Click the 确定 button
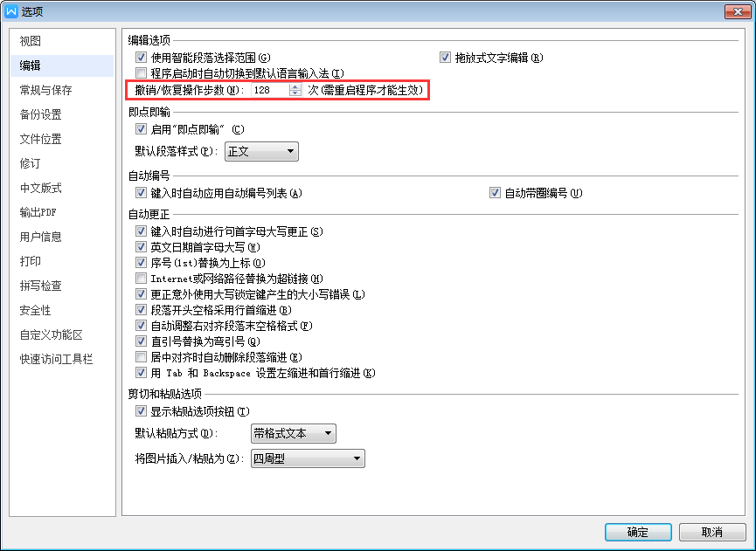This screenshot has width=756, height=551. [x=638, y=532]
